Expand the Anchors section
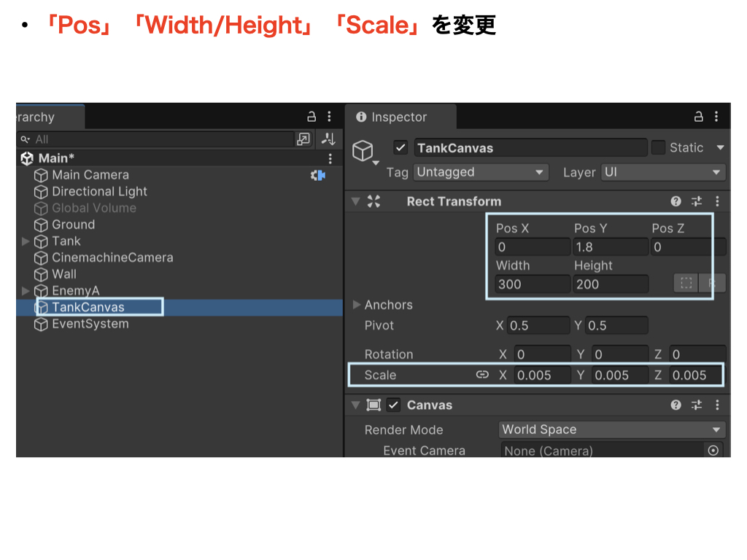 (357, 305)
